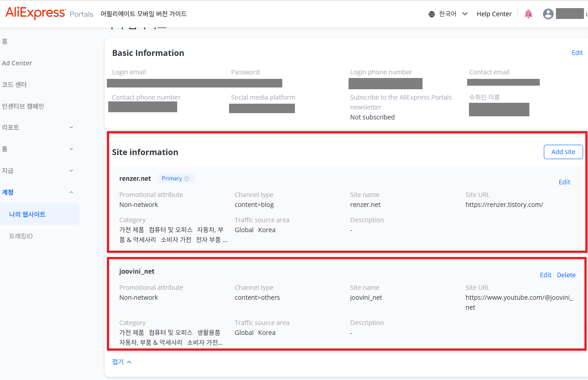Open 어필리에이트 모바일 버전 가이드 link
This screenshot has width=588, height=380.
(x=143, y=14)
